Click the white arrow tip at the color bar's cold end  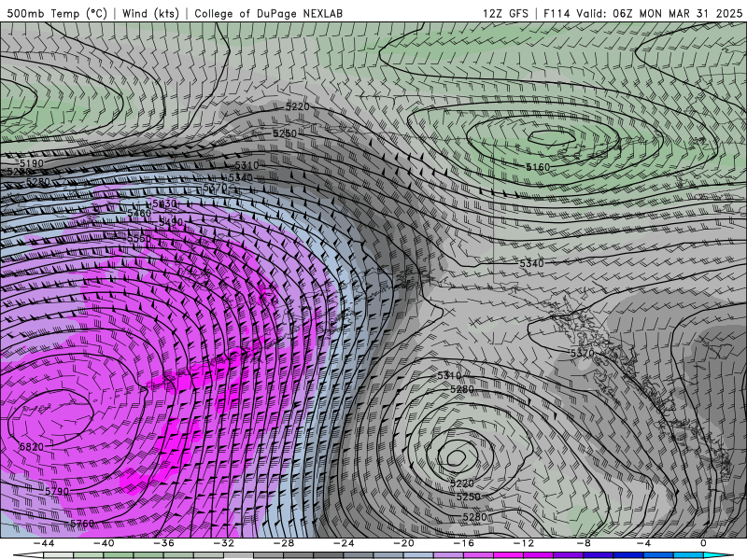coord(28,555)
